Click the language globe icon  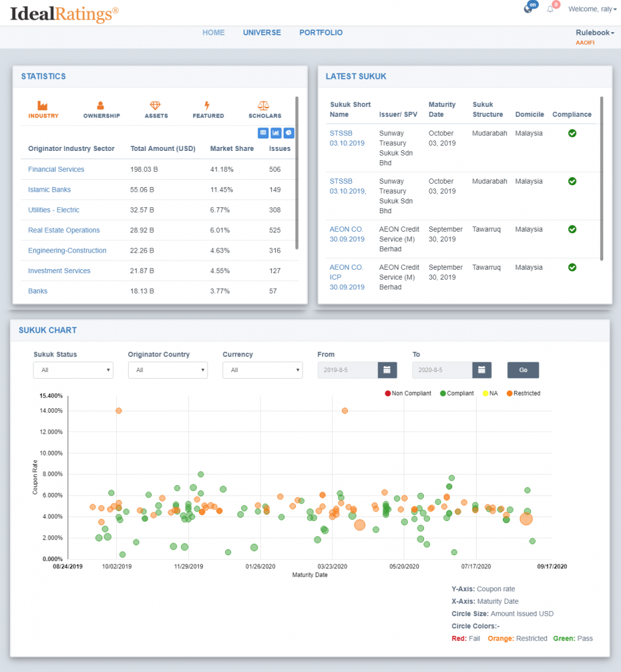[528, 9]
